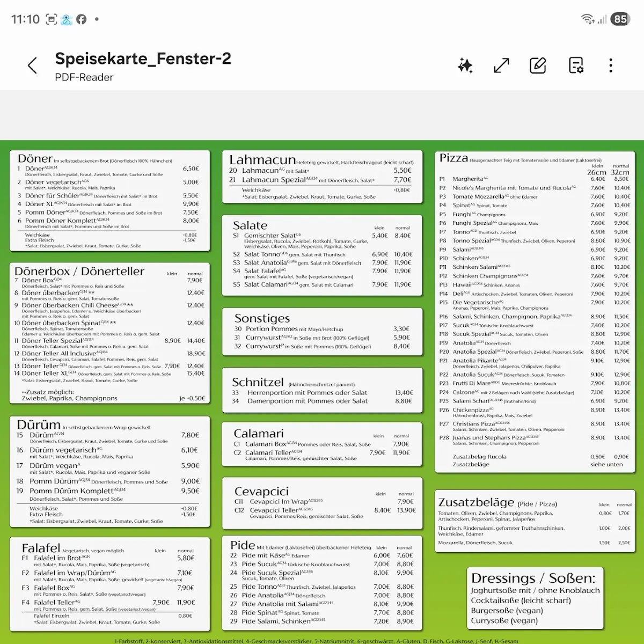Tap the Speisekarte_Fenster-2 document title
Viewport: 644px width, 644px height.
click(x=143, y=58)
